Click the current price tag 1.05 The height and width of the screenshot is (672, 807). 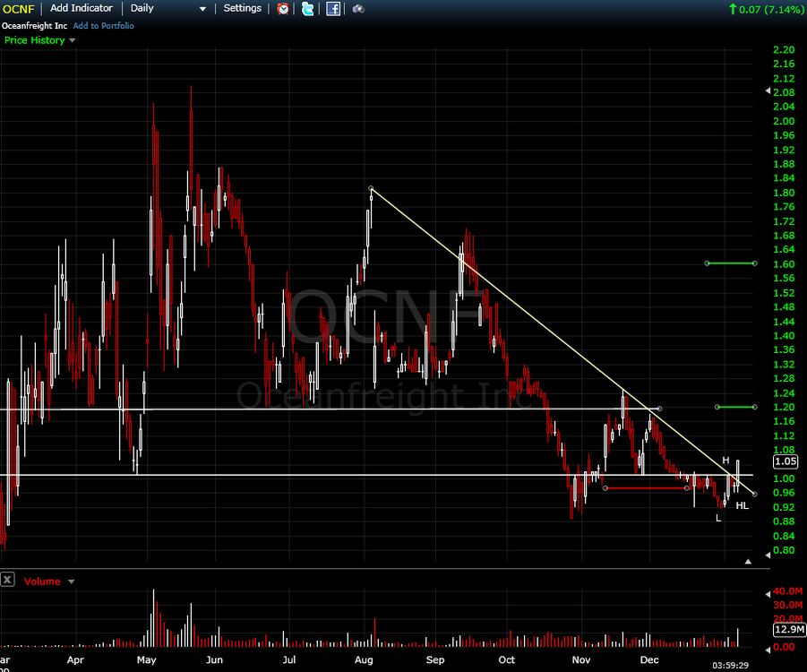point(786,461)
